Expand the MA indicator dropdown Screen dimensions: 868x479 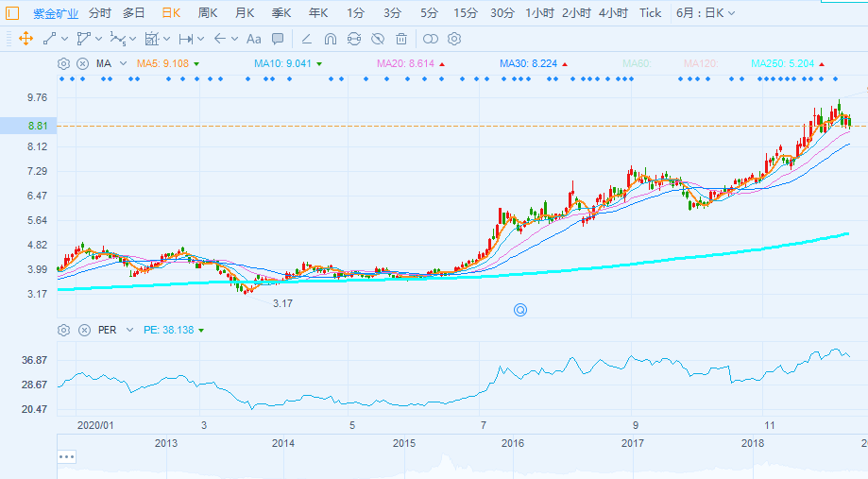123,63
